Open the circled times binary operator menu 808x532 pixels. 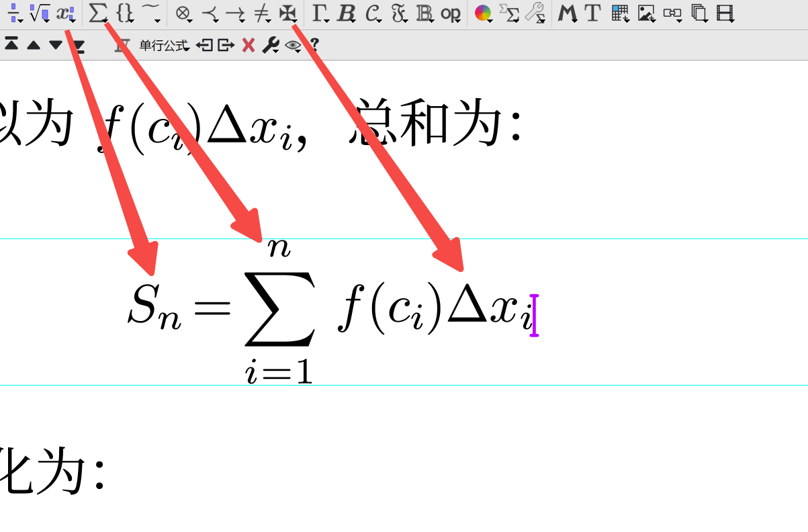point(183,13)
